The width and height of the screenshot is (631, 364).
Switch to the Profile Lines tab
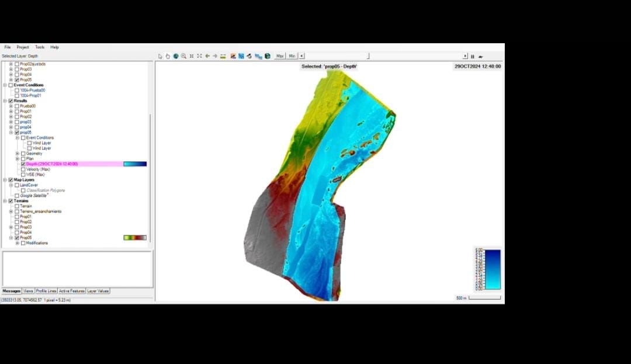(x=46, y=291)
